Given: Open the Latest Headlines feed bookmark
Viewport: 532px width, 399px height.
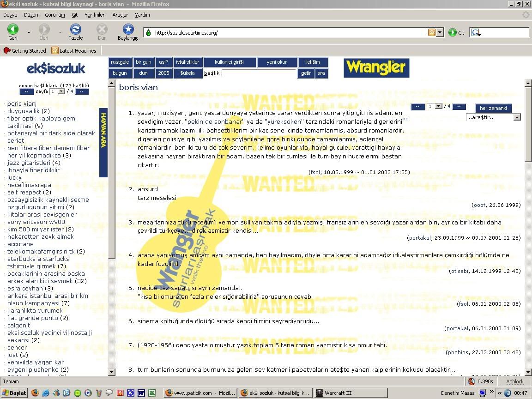Looking at the screenshot, I should point(74,50).
